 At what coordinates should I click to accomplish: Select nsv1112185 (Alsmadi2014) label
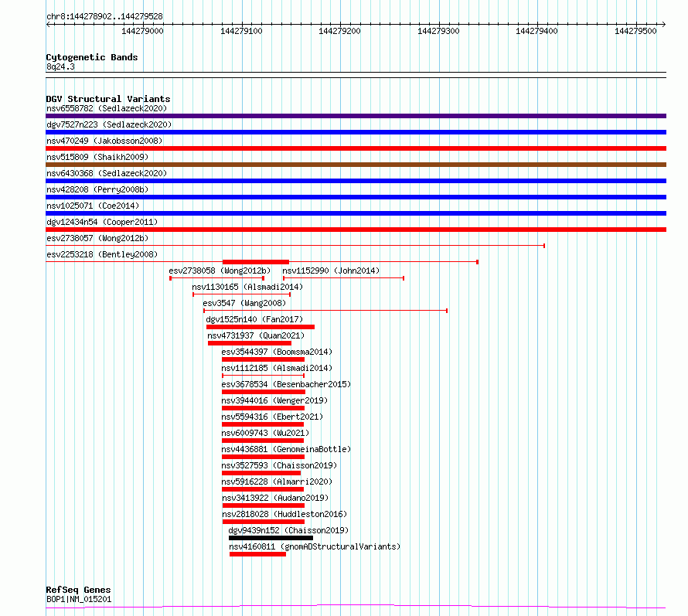pos(277,368)
